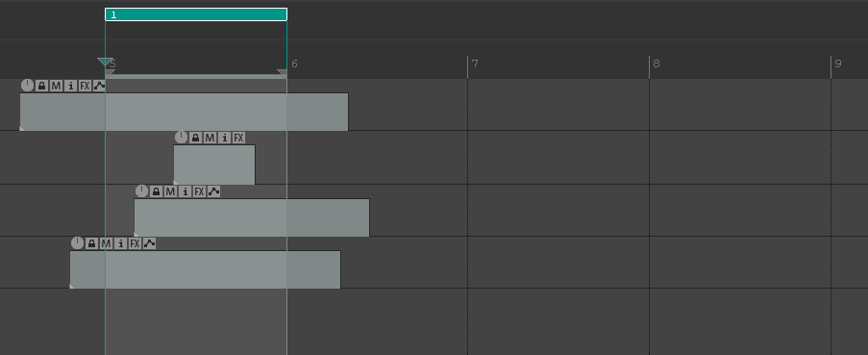Open object info (i) for the top track clip
868x355 pixels.
click(71, 86)
